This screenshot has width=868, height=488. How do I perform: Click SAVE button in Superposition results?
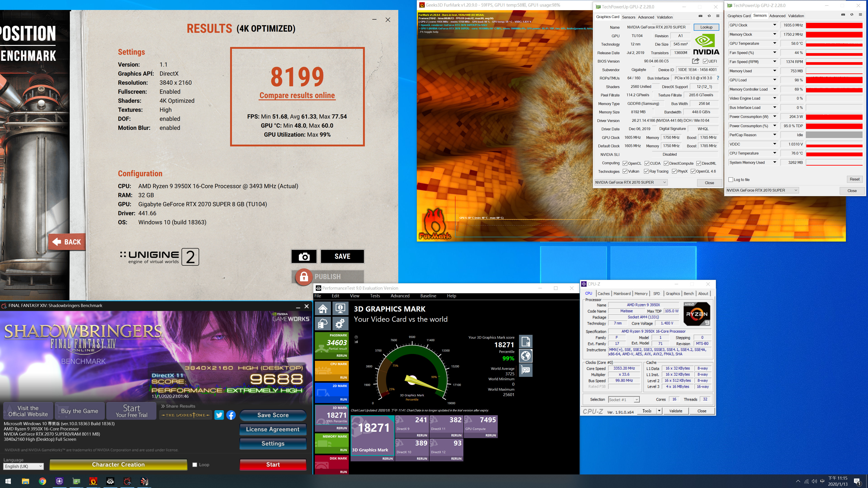[342, 256]
